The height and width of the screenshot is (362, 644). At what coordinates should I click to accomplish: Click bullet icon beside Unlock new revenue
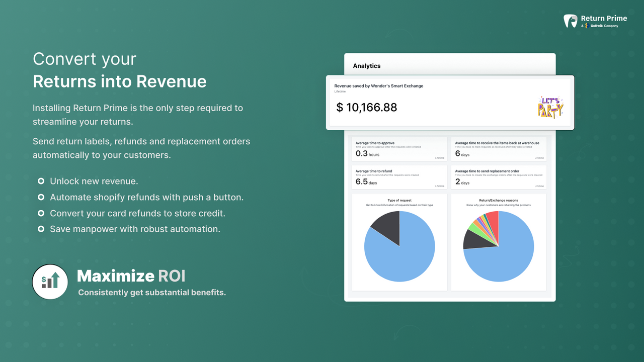[41, 181]
